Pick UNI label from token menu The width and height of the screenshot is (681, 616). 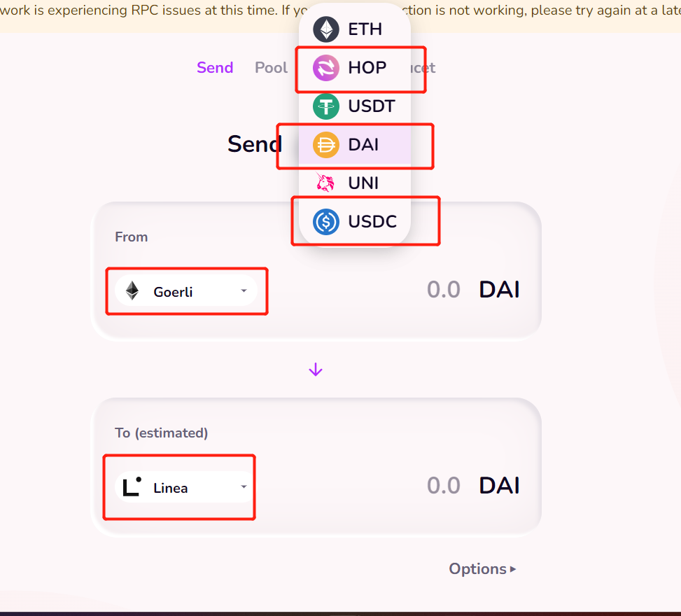point(363,183)
